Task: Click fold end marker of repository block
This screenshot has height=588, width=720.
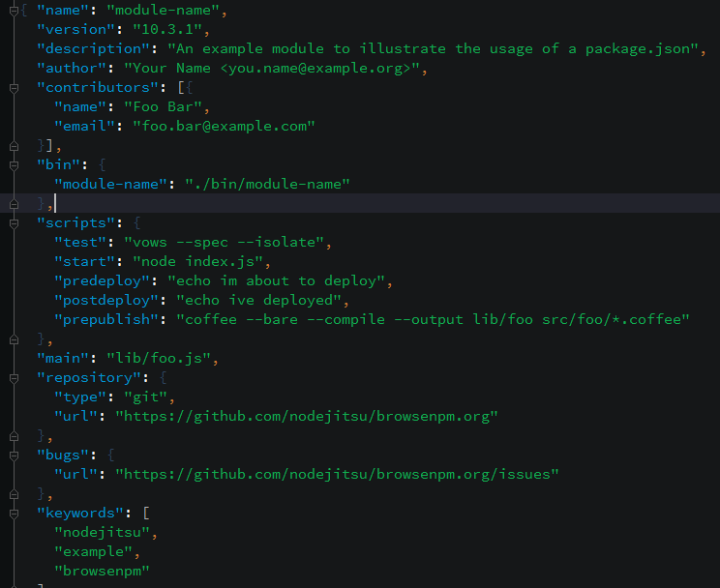Action: coord(14,436)
